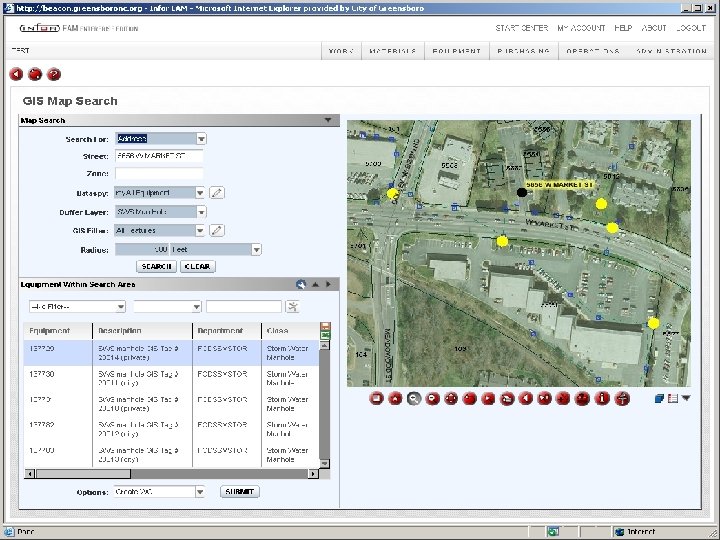This screenshot has height=540, width=720.
Task: Click the house full-extent map tool
Action: click(395, 399)
